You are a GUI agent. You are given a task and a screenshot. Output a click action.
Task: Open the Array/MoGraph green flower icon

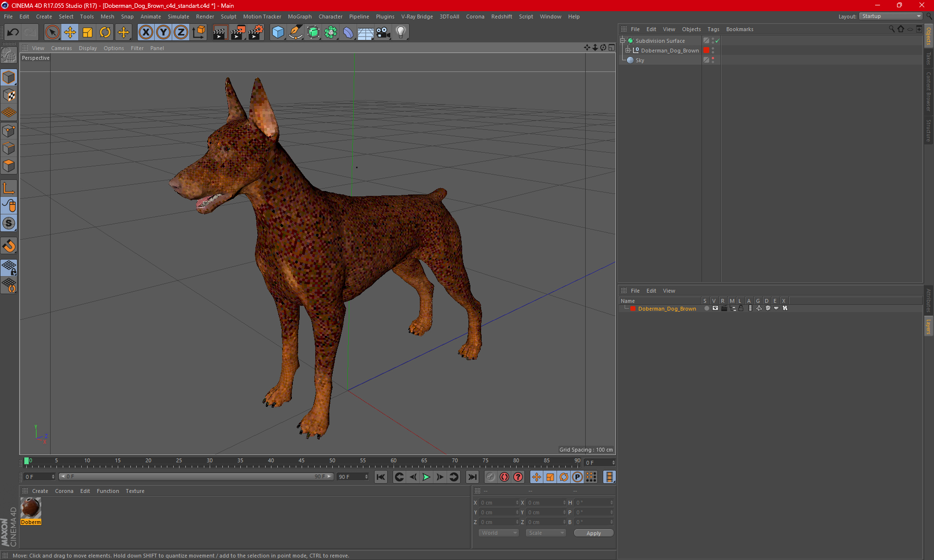331,33
